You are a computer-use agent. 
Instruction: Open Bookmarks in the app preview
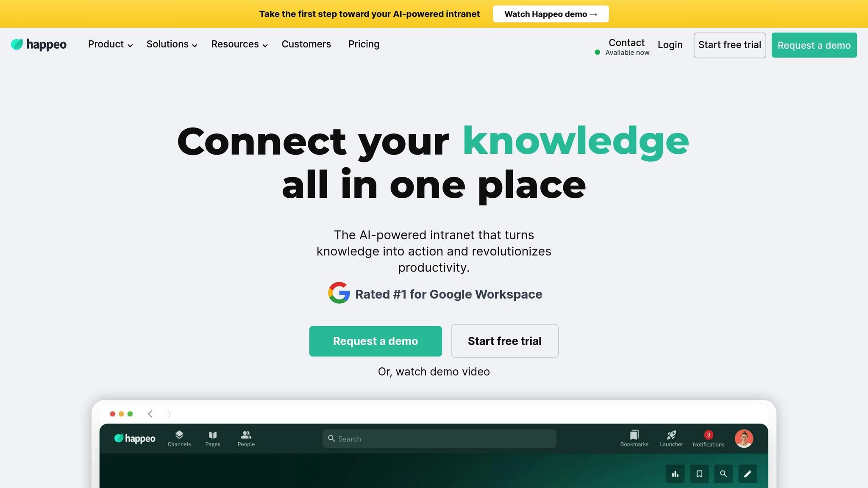click(x=634, y=439)
